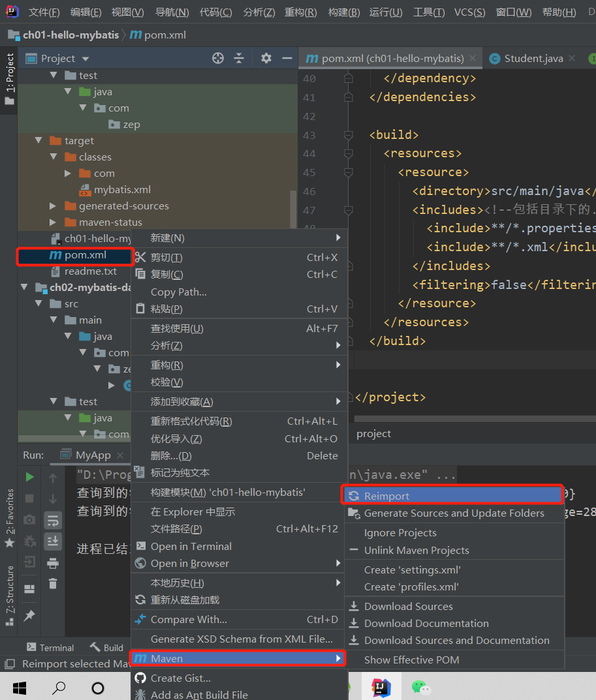The height and width of the screenshot is (700, 596).
Task: Open the Structure side tab
Action: [x=10, y=596]
